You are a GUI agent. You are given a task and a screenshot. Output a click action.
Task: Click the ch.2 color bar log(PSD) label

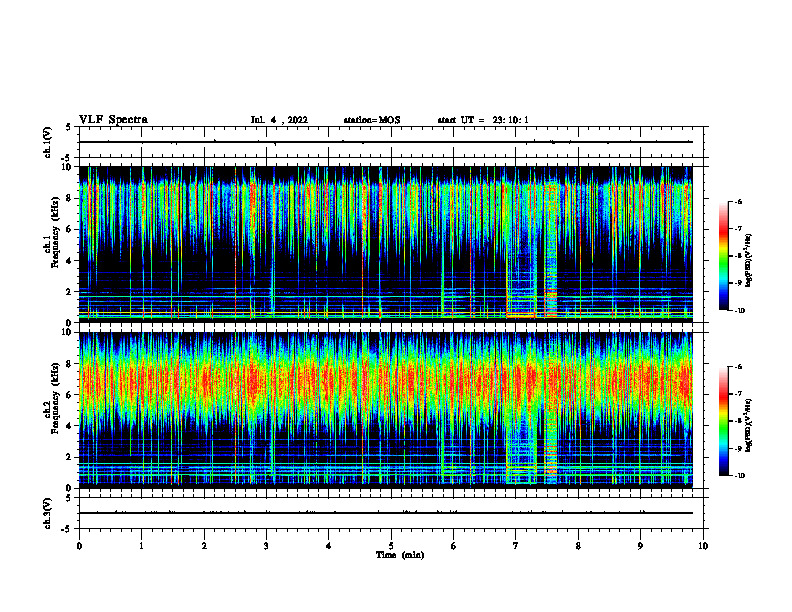click(x=749, y=425)
